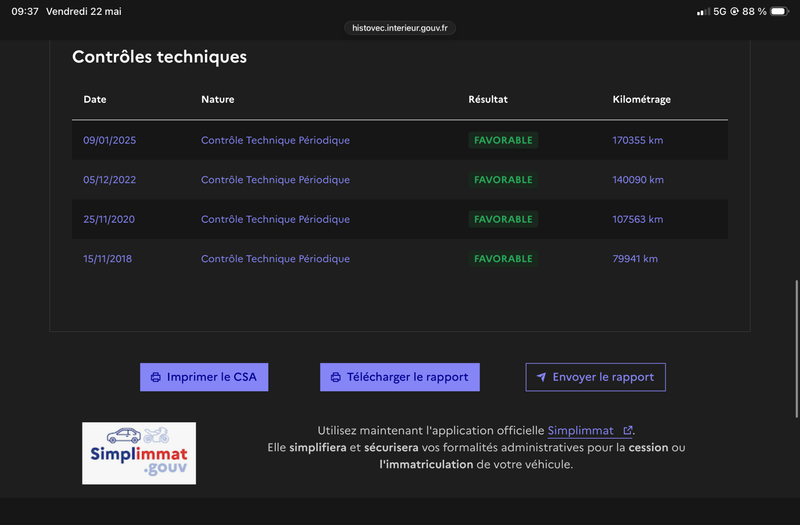The image size is (800, 525).
Task: Tap the rotation lock status icon
Action: click(734, 11)
